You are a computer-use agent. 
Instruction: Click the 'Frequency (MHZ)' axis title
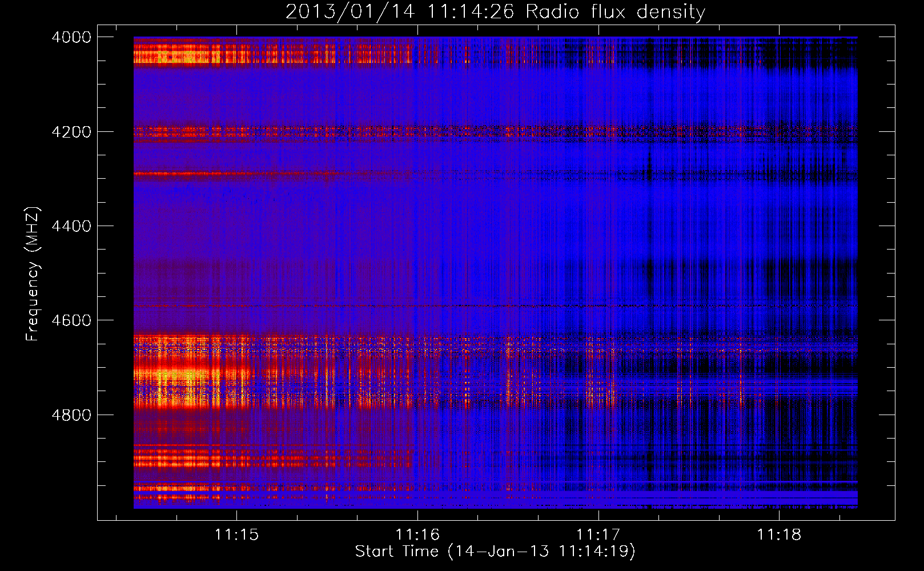pos(33,274)
